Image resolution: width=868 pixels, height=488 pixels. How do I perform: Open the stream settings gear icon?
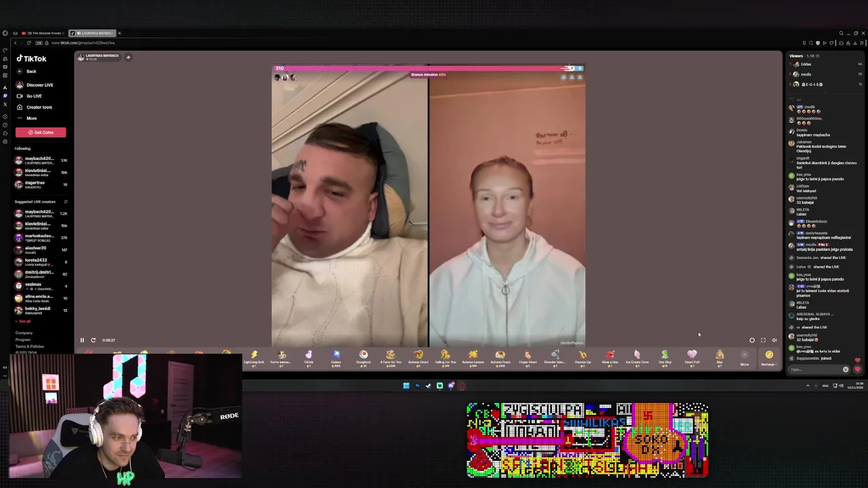[x=751, y=340]
